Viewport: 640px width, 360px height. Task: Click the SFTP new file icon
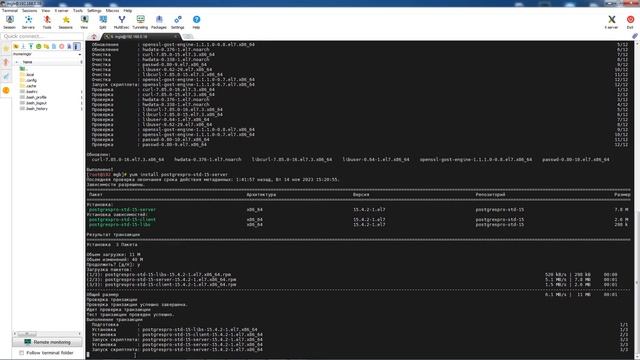coord(54,47)
